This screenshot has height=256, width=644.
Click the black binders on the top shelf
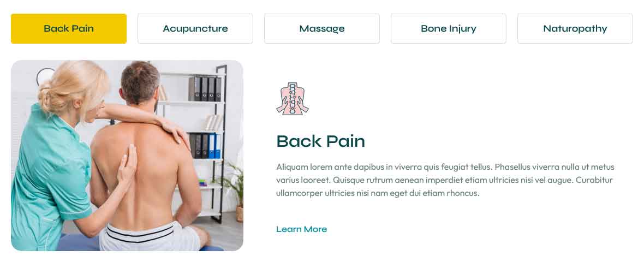[x=205, y=89]
